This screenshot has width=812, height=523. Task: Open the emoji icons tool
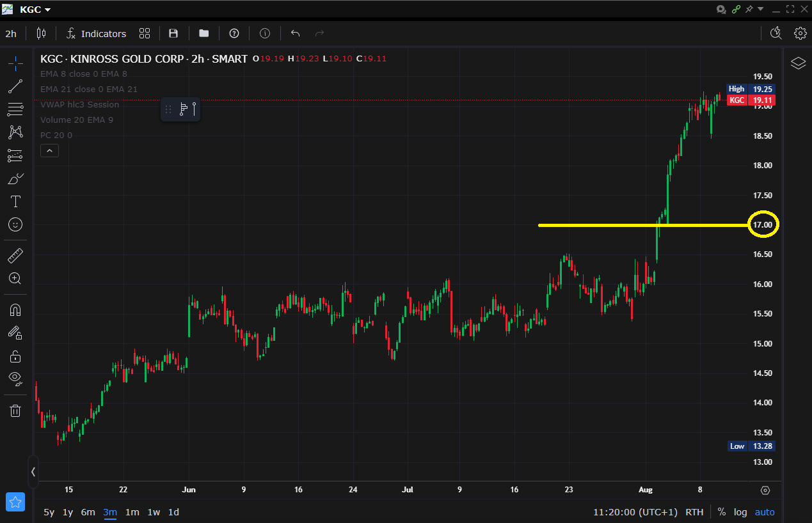pyautogui.click(x=15, y=224)
